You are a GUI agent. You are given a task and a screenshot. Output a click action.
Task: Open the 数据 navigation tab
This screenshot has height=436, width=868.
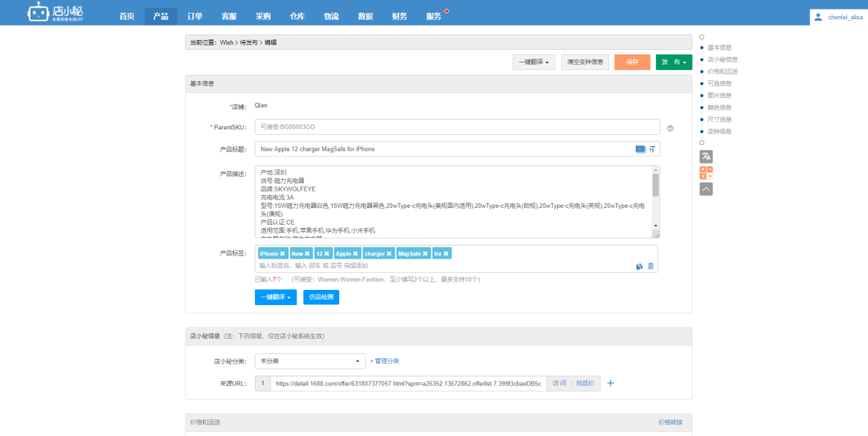[366, 17]
